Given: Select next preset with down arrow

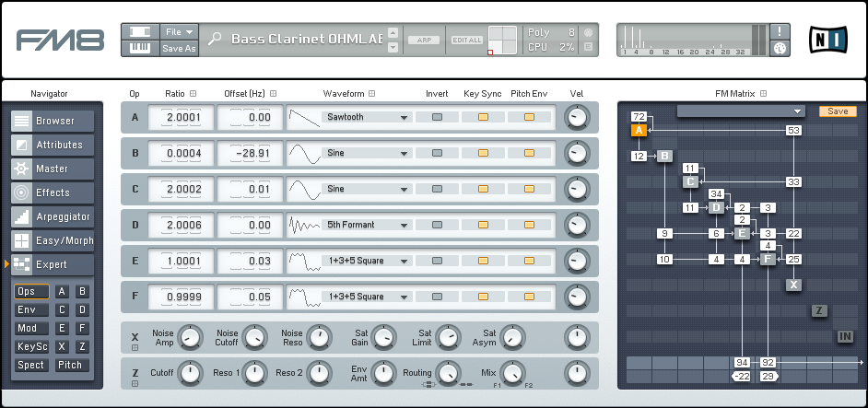Looking at the screenshot, I should click(x=393, y=48).
